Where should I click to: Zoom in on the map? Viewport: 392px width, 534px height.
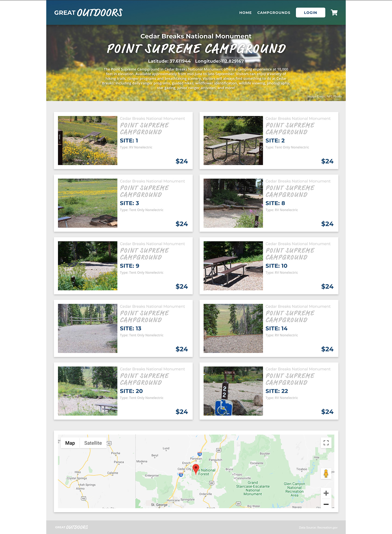[326, 493]
